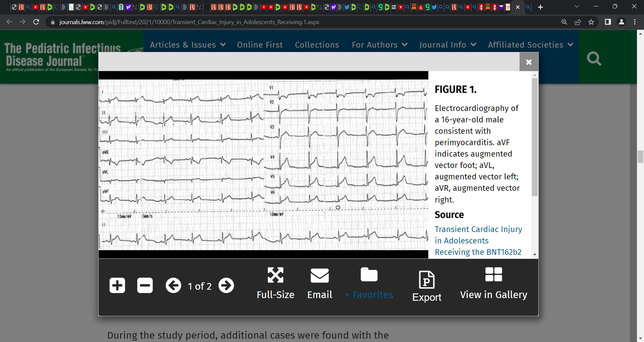
Task: Reload the page in browser
Action: (36, 22)
